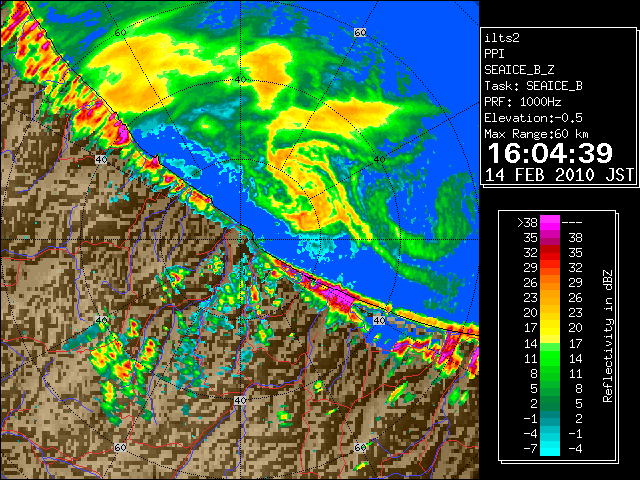Click the magenta >38 dBZ legend swatch
Viewport: 640px width, 480px height.
coord(550,223)
